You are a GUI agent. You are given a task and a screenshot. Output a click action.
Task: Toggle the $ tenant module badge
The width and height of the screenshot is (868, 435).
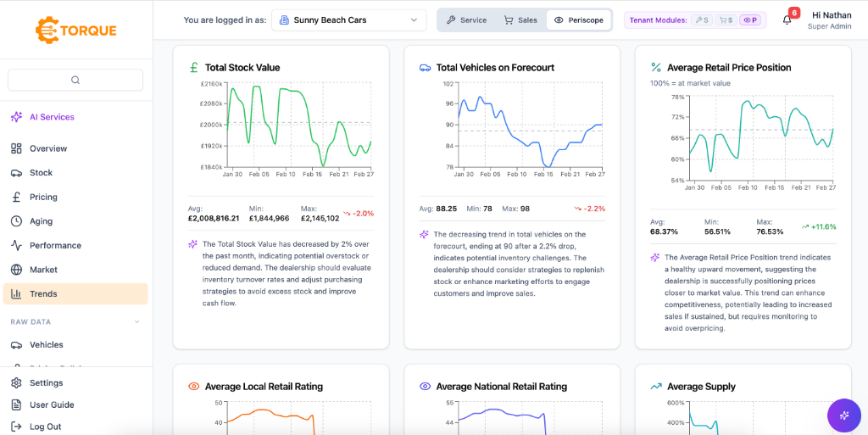[726, 20]
